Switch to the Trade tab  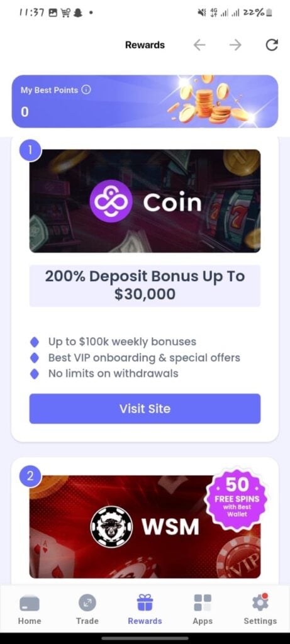pyautogui.click(x=87, y=610)
